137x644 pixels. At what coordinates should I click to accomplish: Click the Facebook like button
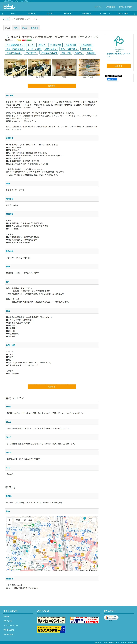point(112,79)
